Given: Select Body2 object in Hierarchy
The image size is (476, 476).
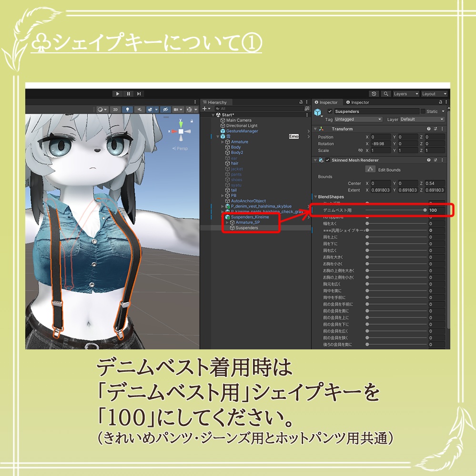Looking at the screenshot, I should [x=234, y=153].
